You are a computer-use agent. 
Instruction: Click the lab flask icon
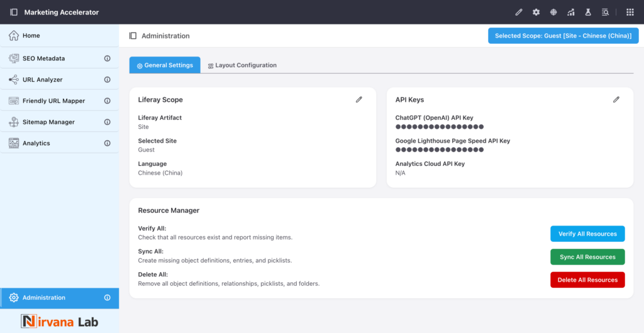[588, 12]
